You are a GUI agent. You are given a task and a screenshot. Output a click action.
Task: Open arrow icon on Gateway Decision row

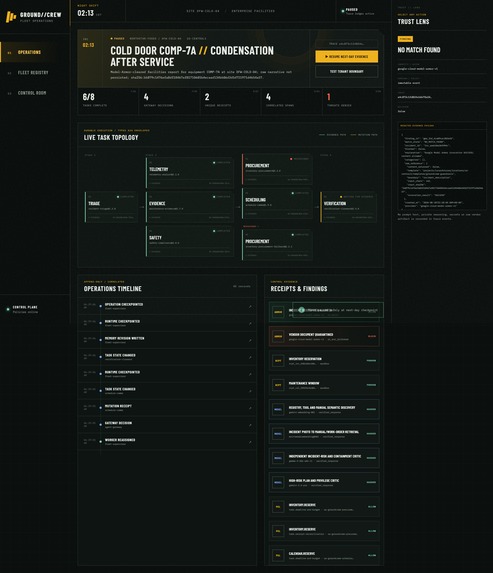point(250,425)
